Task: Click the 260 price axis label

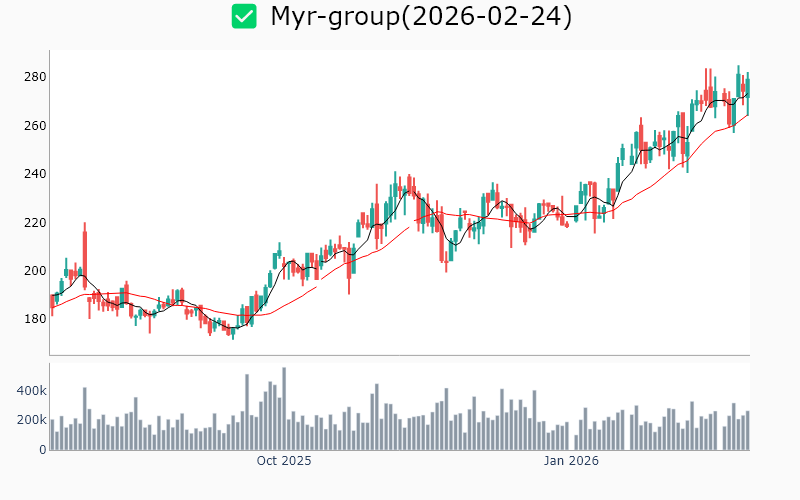Action: 34,126
